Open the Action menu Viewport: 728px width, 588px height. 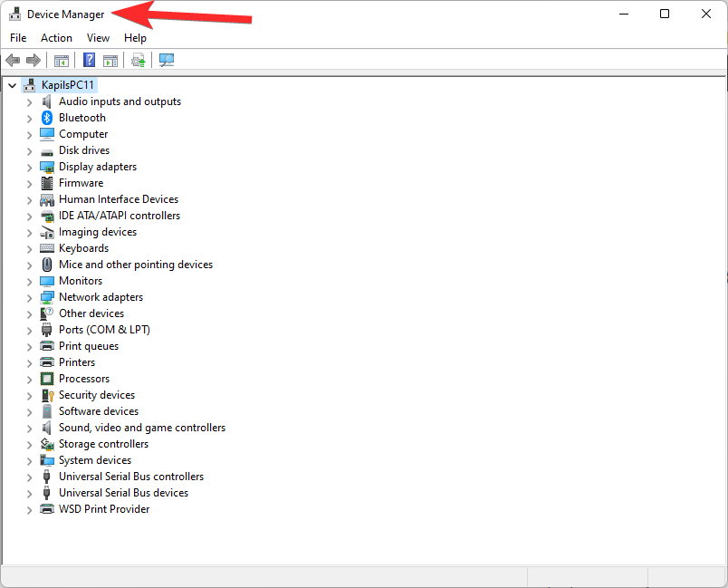(56, 38)
